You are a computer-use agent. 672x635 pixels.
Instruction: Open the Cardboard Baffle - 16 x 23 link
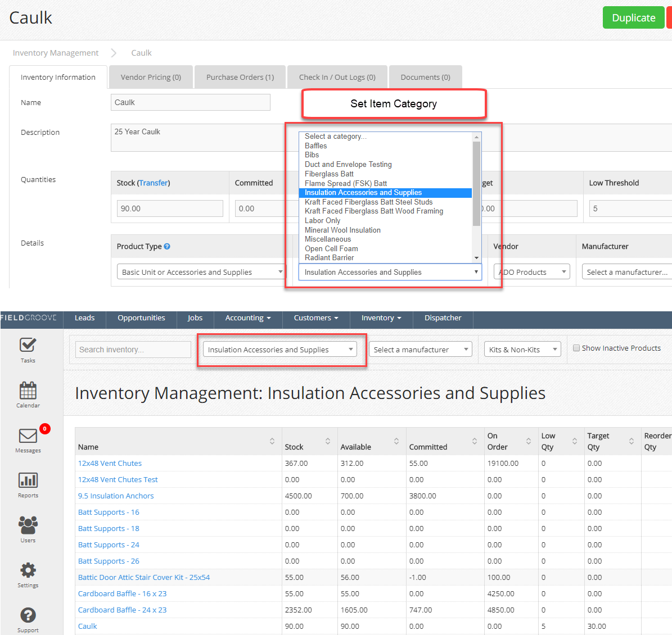(x=122, y=594)
